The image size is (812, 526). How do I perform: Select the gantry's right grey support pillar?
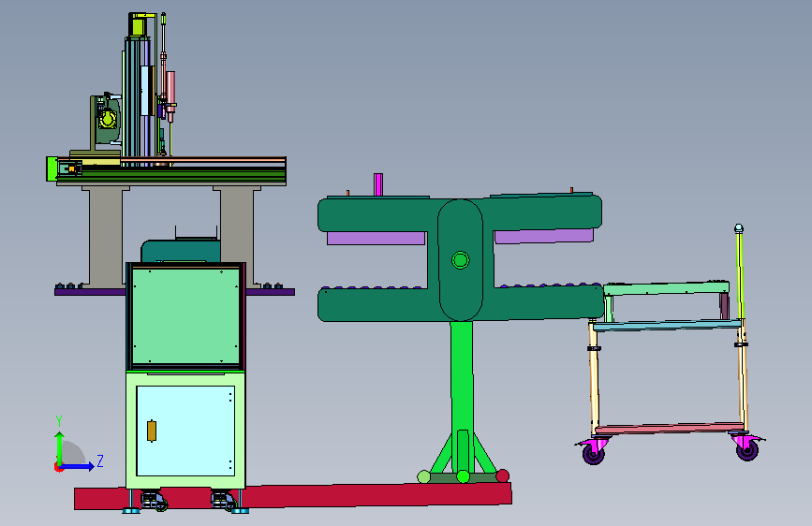(237, 236)
